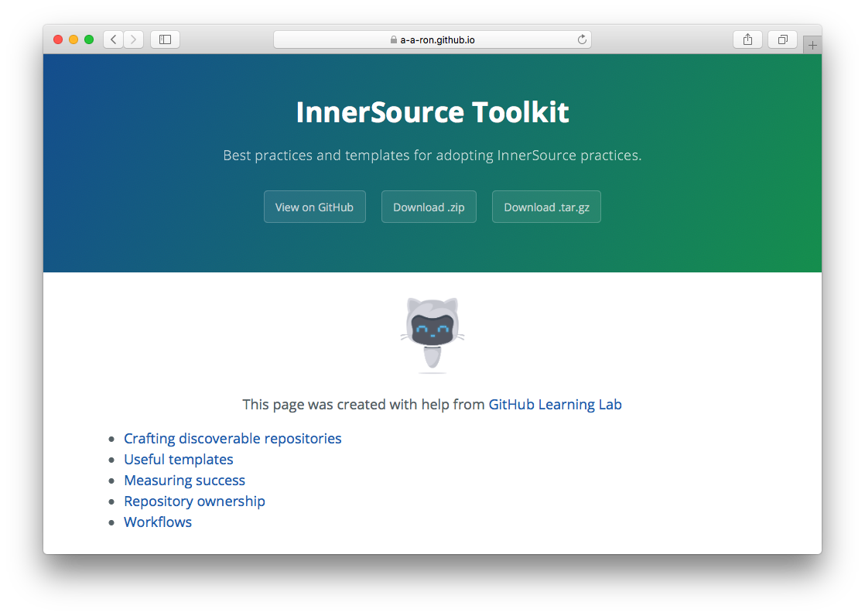Open the Useful templates link
The image size is (865, 616).
tap(178, 459)
